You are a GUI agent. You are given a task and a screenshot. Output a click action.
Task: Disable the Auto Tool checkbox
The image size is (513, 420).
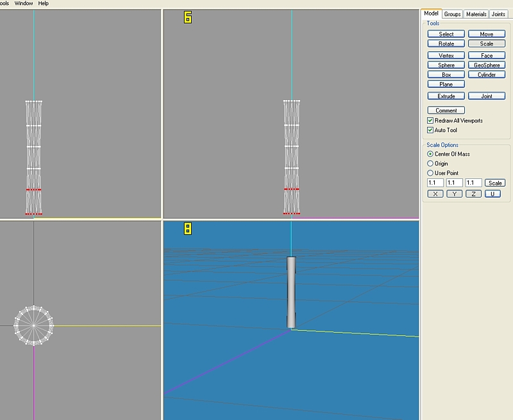pos(430,130)
